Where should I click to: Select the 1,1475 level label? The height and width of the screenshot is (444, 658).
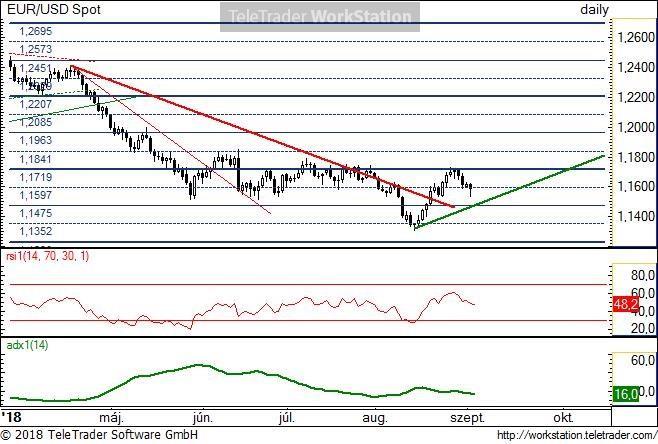(36, 213)
